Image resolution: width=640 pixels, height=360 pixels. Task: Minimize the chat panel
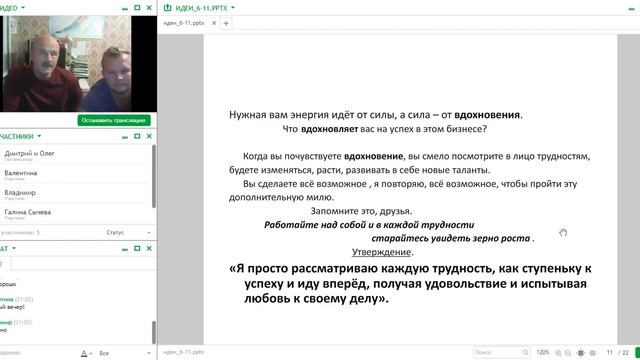tap(125, 249)
